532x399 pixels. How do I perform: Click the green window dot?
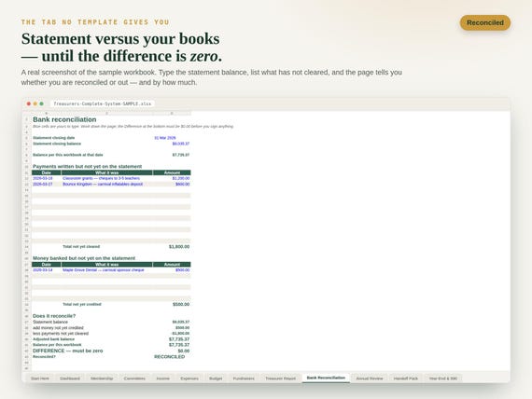click(x=41, y=103)
